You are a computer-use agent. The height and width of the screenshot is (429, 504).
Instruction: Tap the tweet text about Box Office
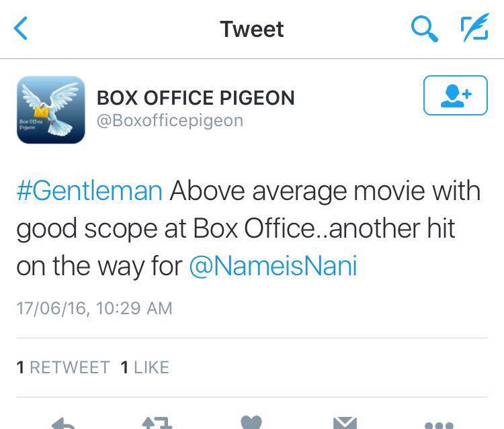(249, 228)
